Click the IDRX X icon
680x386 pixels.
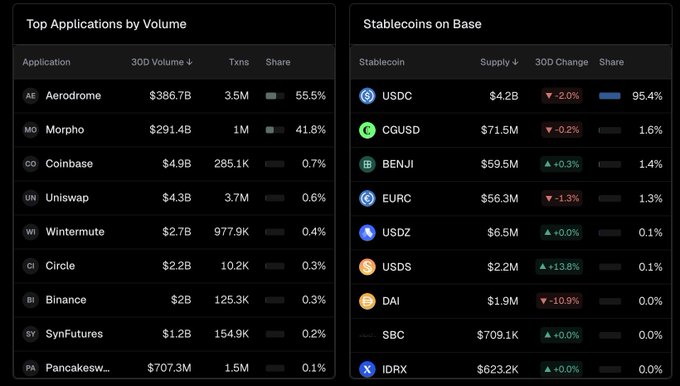click(367, 369)
